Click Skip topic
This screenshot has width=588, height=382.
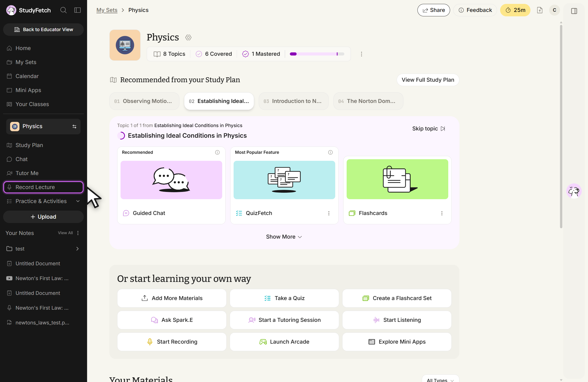429,129
